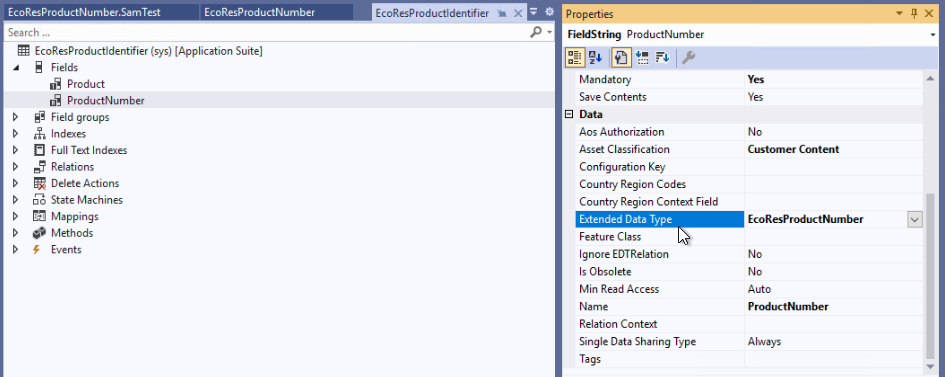Click the State Machines icon
The height and width of the screenshot is (377, 945).
coord(39,200)
